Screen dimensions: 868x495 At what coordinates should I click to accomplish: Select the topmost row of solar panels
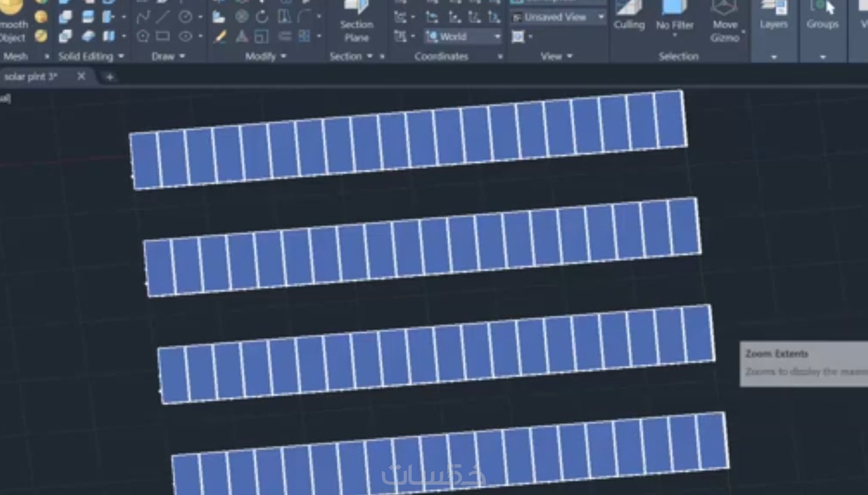(408, 140)
